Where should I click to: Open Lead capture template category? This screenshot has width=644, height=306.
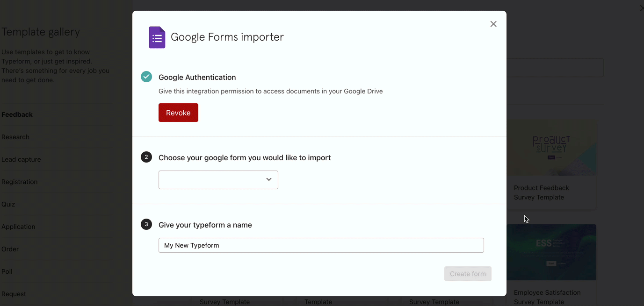[x=21, y=159]
